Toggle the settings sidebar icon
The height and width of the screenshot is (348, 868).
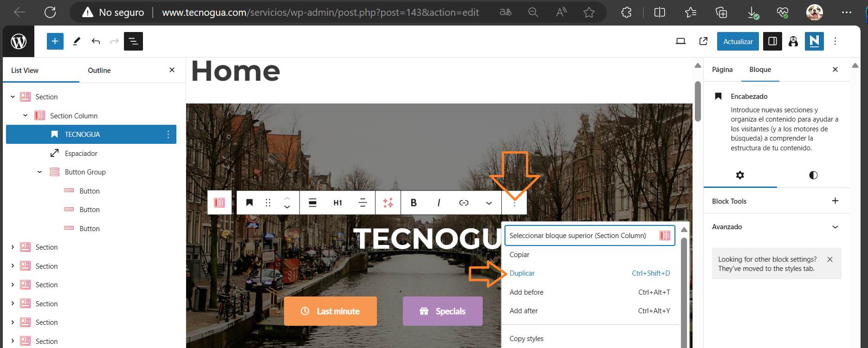click(x=772, y=41)
